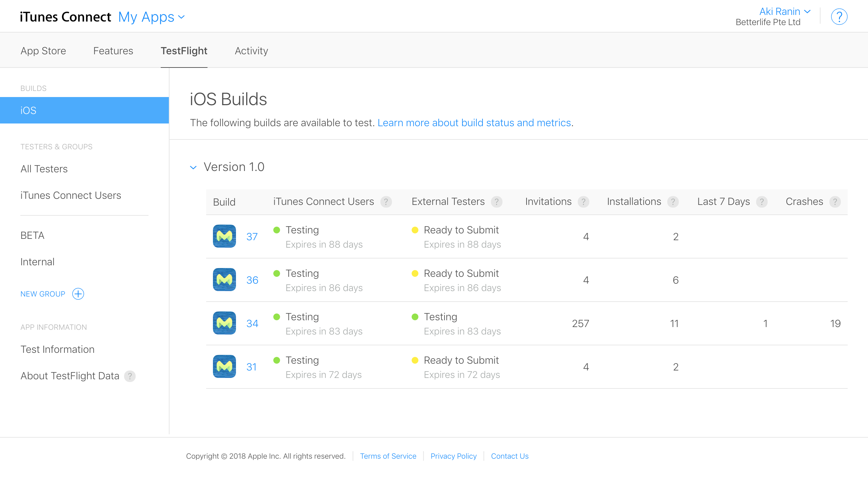
Task: Click the Installations column header
Action: tap(634, 202)
